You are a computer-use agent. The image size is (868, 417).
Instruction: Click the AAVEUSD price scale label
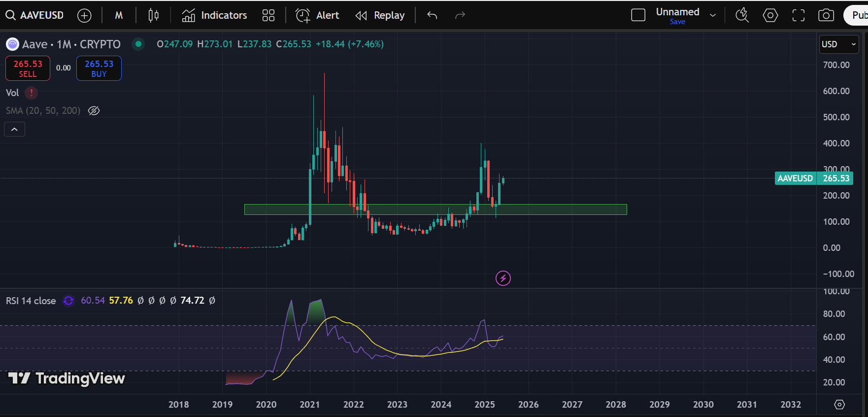point(795,178)
